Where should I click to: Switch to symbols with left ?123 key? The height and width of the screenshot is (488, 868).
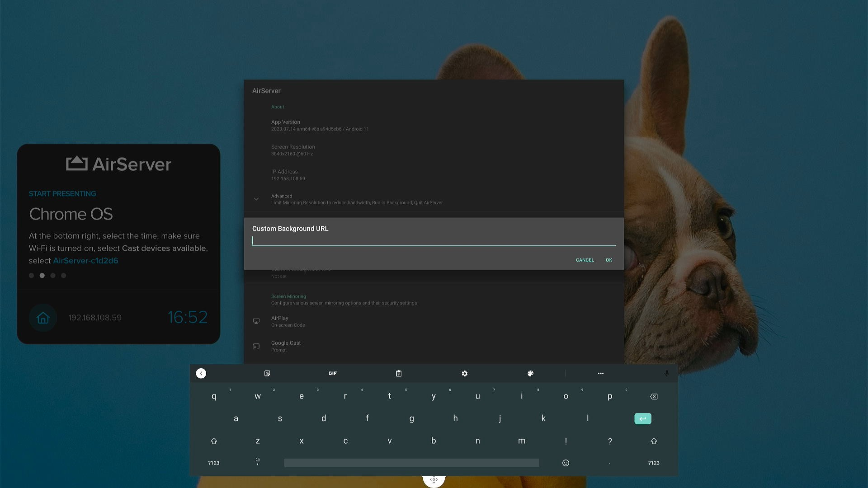pyautogui.click(x=214, y=463)
